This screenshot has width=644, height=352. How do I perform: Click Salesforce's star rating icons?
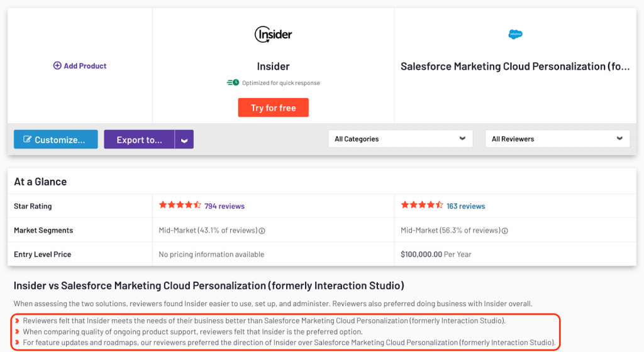(422, 205)
